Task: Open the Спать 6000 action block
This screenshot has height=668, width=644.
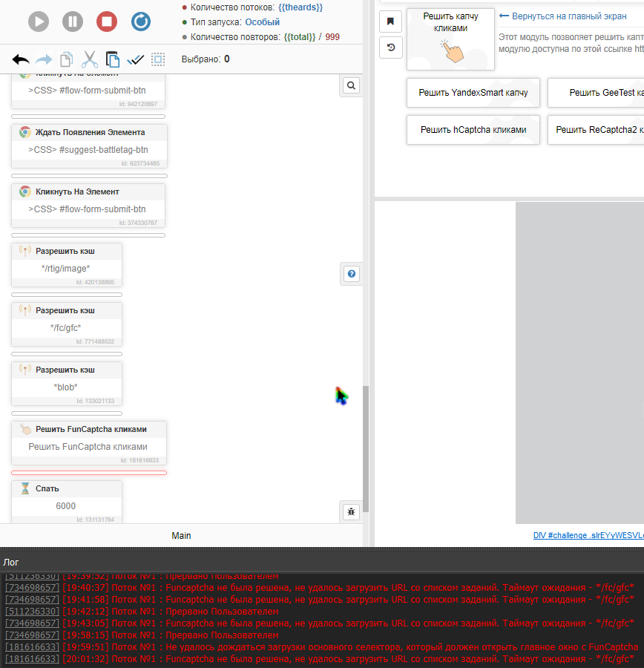Action: [67, 498]
